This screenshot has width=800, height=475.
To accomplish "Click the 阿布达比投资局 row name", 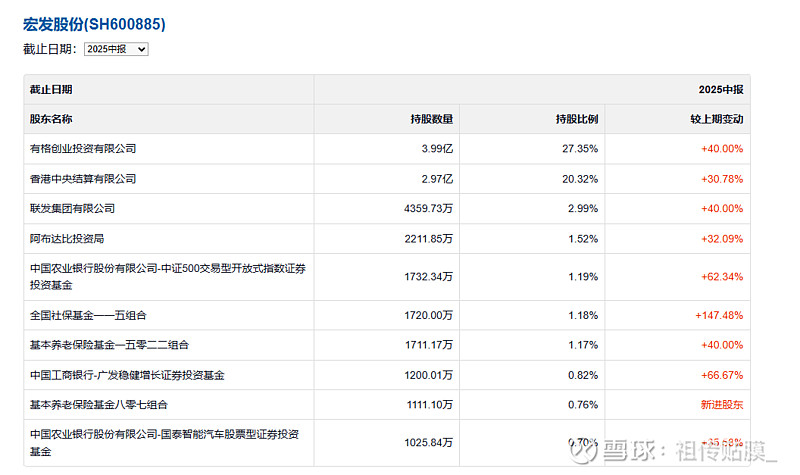I will (67, 239).
